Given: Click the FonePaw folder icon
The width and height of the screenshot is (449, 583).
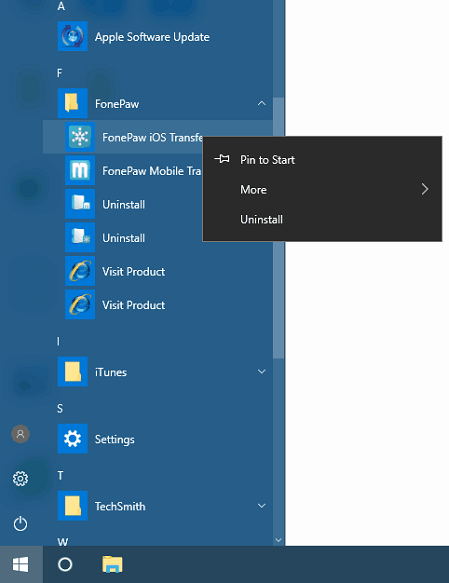Looking at the screenshot, I should click(72, 103).
